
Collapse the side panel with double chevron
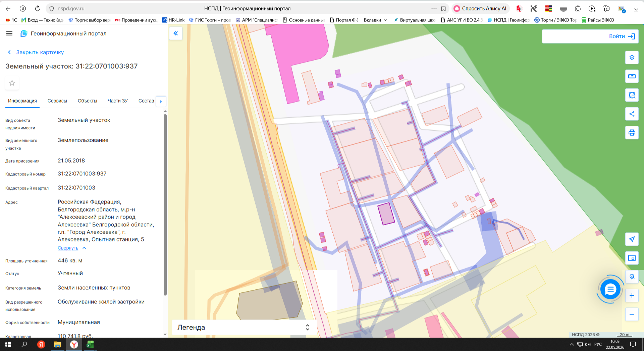(176, 33)
